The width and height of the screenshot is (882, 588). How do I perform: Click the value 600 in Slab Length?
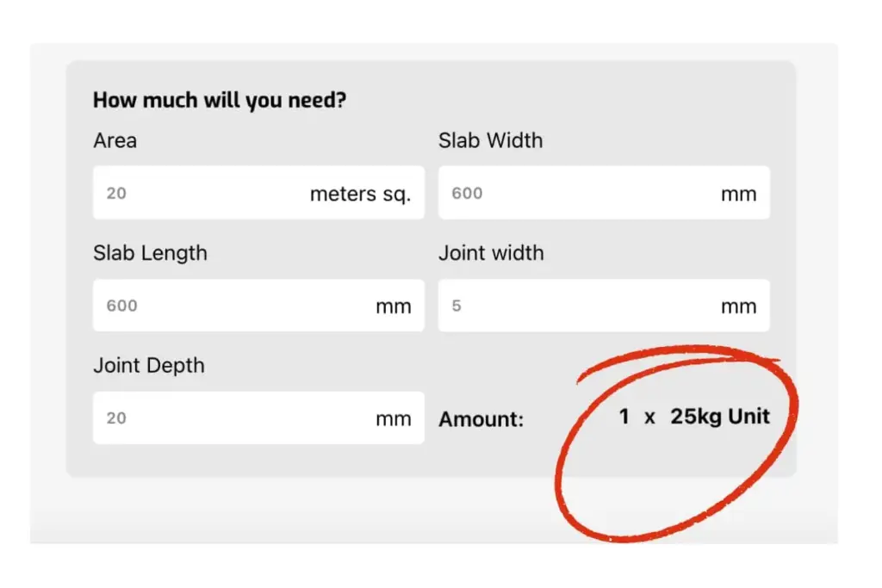[121, 306]
